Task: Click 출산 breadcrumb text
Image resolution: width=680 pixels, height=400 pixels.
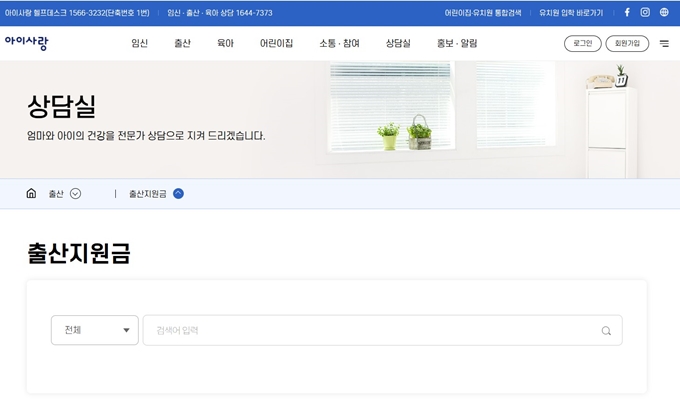Action: [56, 194]
